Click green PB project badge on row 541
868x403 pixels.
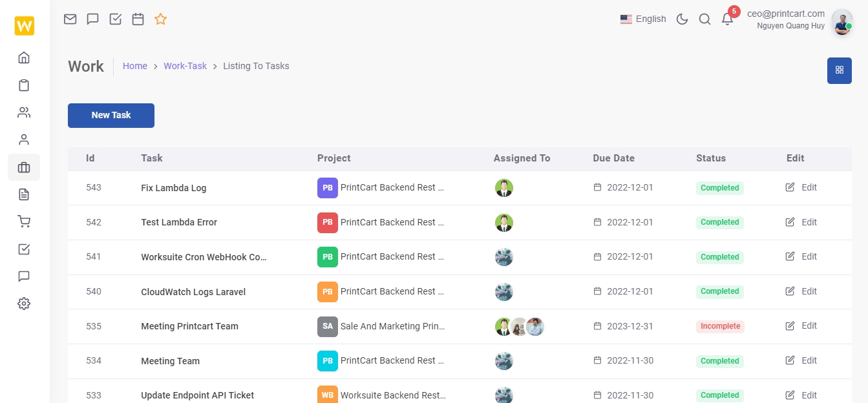(x=328, y=256)
